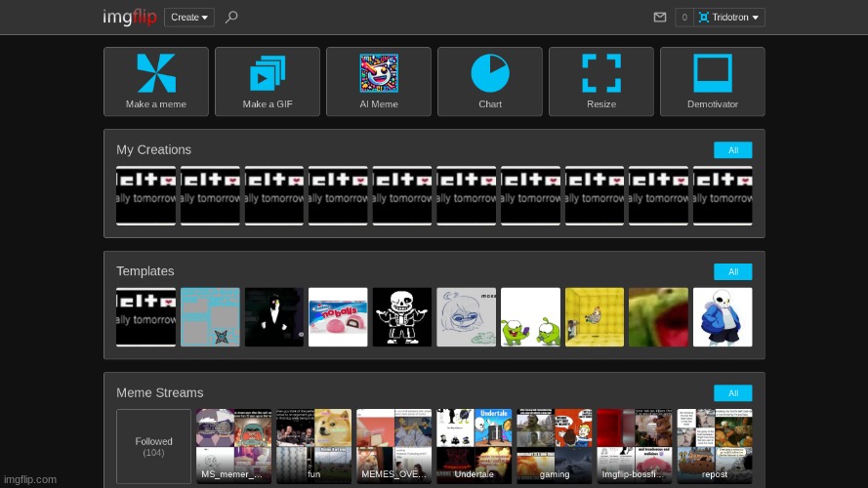Select the dark suited figure template
Image resolution: width=868 pixels, height=488 pixels.
pos(274,317)
